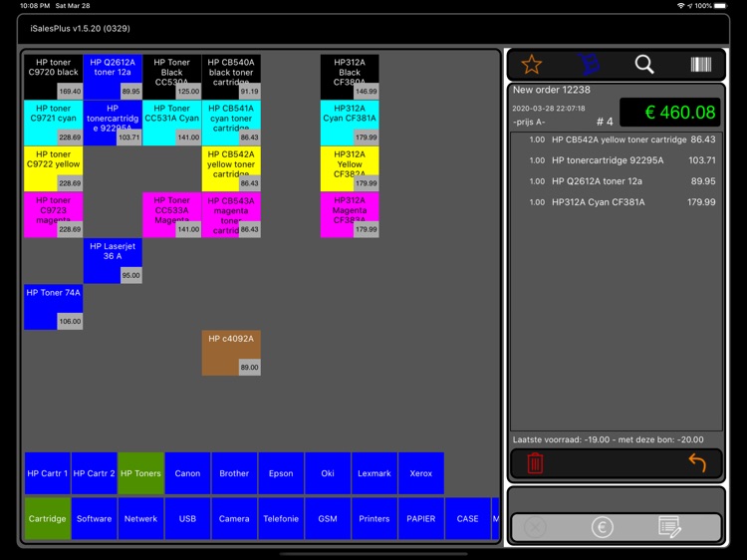Image resolution: width=747 pixels, height=560 pixels.
Task: Add HP Toner Black CC530A product
Action: pos(171,77)
